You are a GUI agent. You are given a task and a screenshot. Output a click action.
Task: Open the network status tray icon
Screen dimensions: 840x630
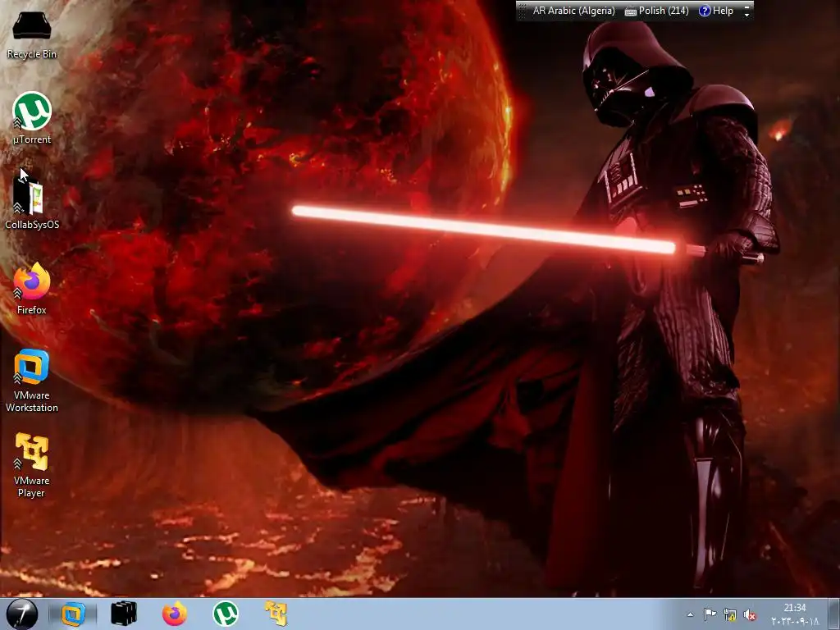coord(729,614)
